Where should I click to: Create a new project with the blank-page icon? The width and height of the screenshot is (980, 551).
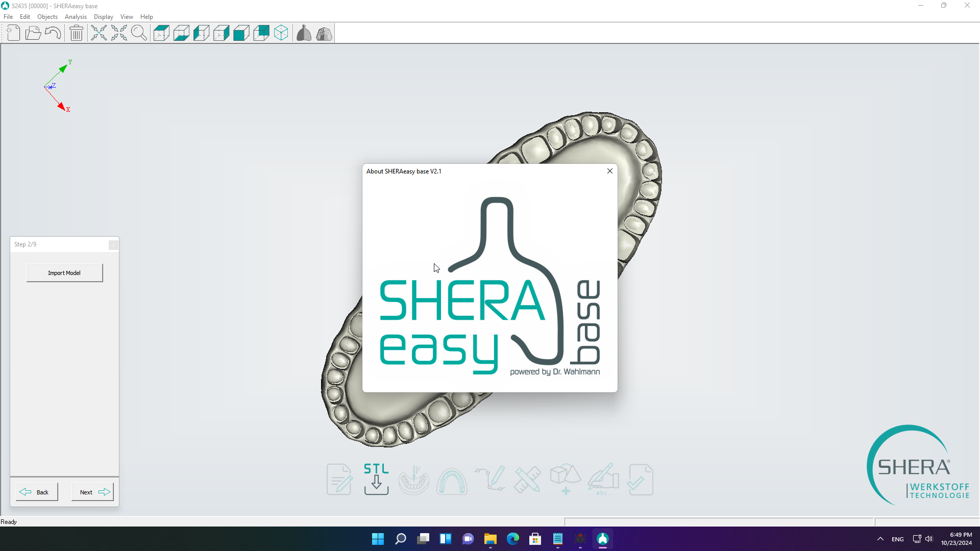(x=13, y=33)
